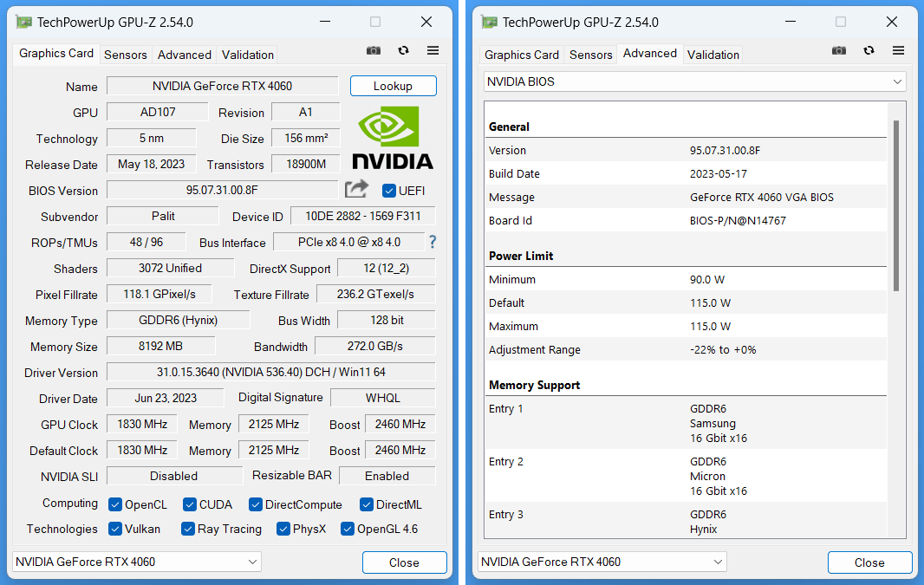Image resolution: width=924 pixels, height=585 pixels.
Task: Click the Memory Type field
Action: coord(178,321)
